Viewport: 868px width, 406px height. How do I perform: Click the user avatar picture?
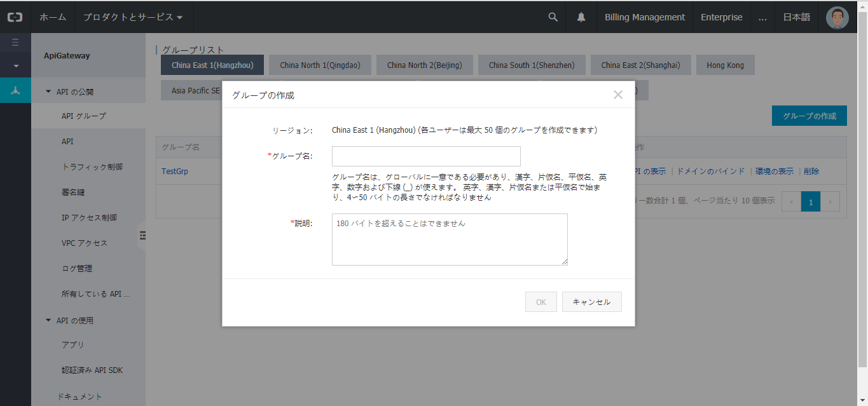pyautogui.click(x=837, y=17)
